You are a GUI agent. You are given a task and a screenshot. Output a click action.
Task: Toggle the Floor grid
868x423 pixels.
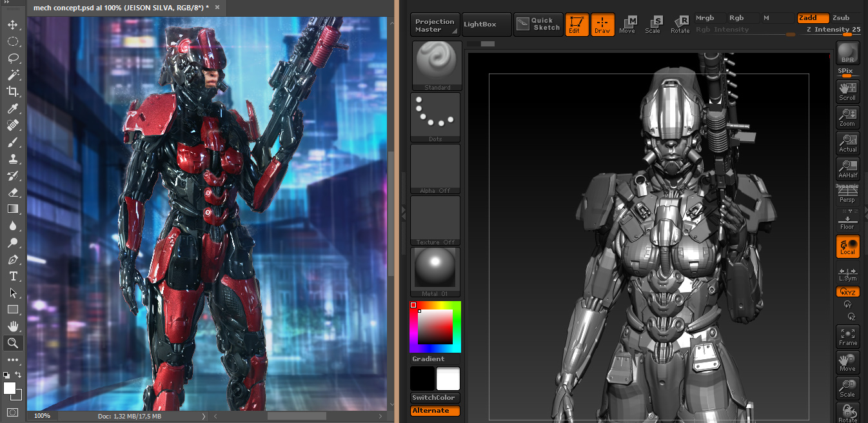pyautogui.click(x=847, y=221)
